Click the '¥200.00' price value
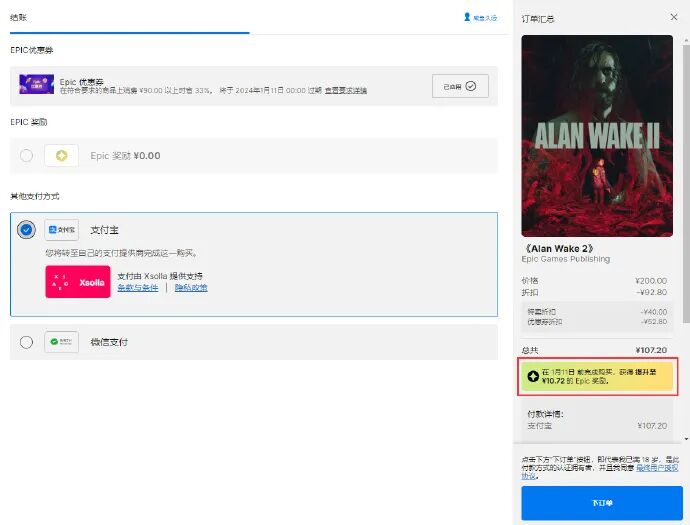The width and height of the screenshot is (690, 525). pyautogui.click(x=651, y=281)
